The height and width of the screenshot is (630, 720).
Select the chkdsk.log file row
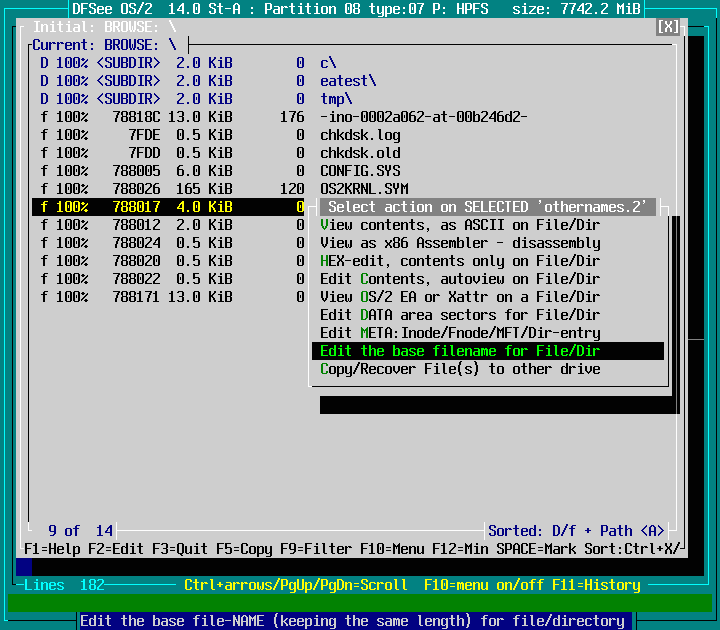click(x=360, y=135)
